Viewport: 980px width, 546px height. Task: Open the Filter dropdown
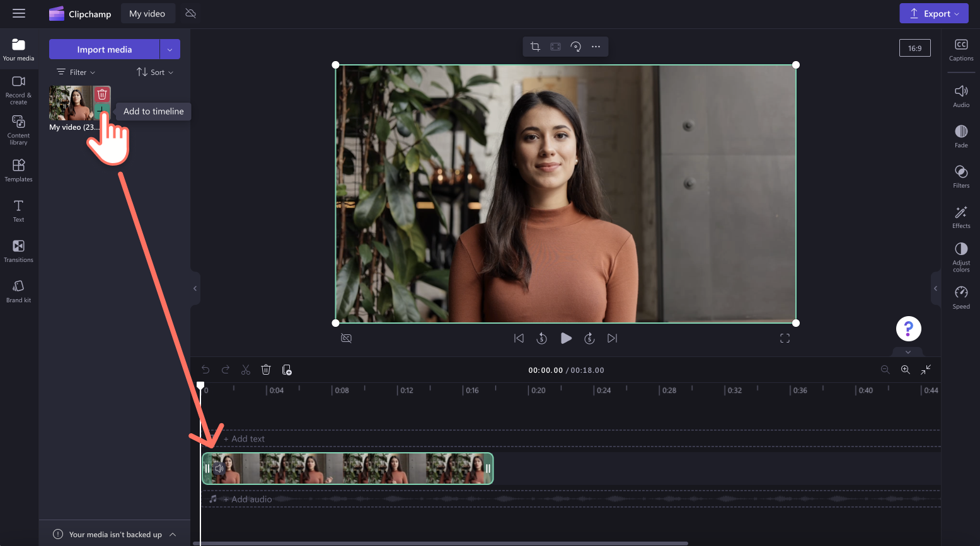pyautogui.click(x=76, y=72)
